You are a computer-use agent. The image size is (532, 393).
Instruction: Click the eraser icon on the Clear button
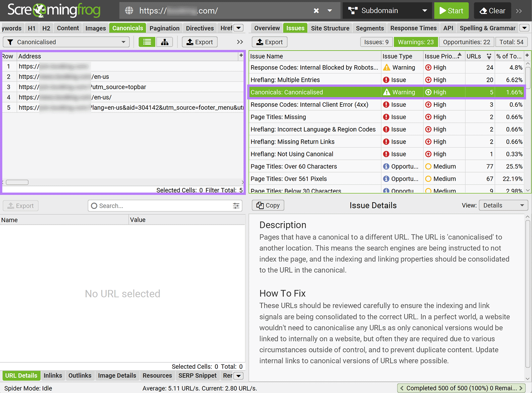[x=484, y=10]
